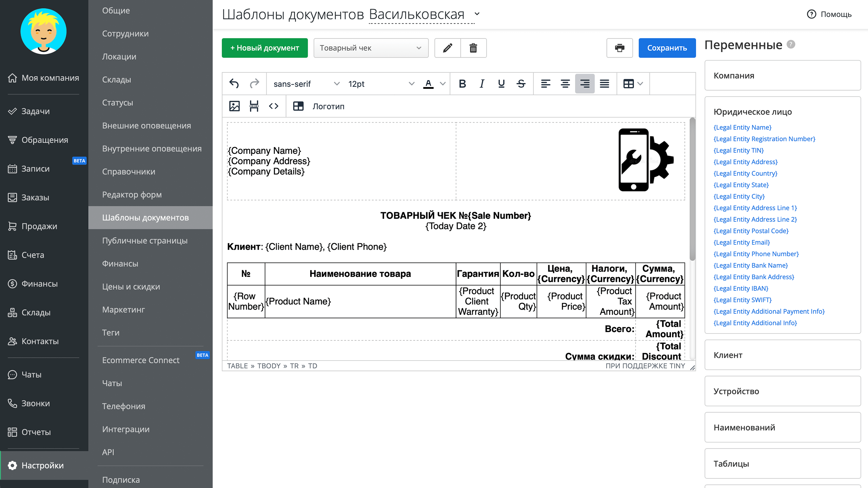Enable right text alignment

click(x=585, y=83)
